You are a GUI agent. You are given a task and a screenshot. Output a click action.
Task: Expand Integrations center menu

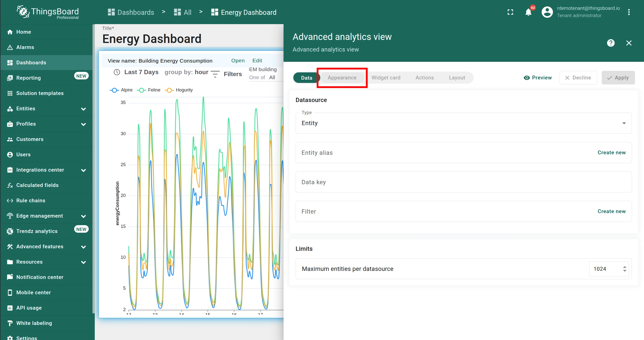click(83, 170)
